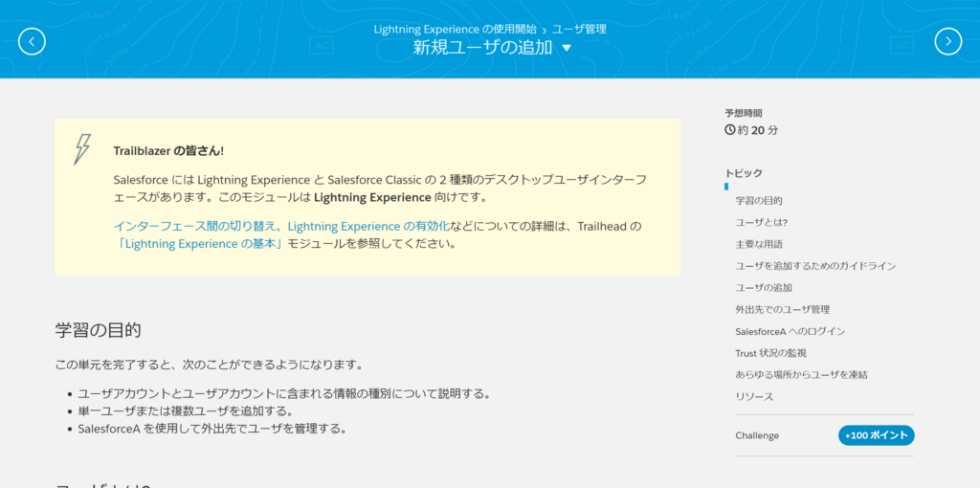Click the Challenge link in sidebar

click(757, 435)
